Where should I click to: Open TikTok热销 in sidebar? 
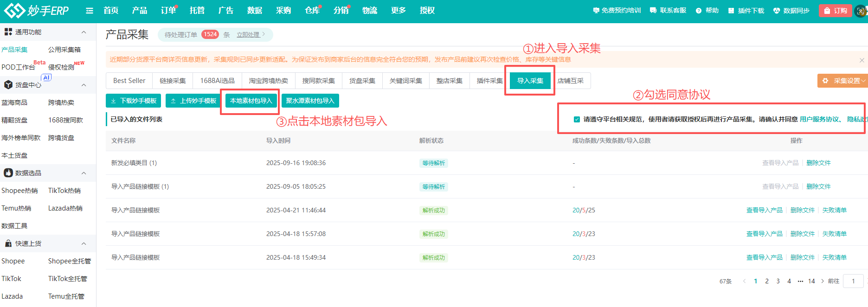tap(64, 191)
